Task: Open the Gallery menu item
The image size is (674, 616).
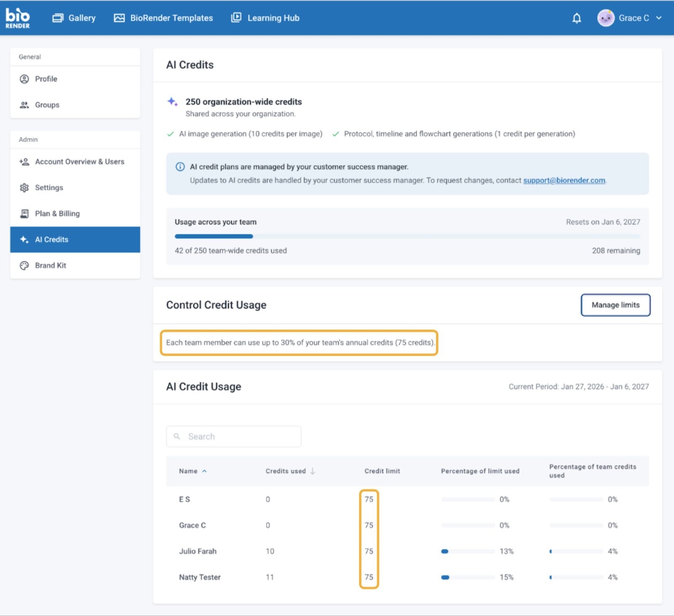Action: point(74,18)
